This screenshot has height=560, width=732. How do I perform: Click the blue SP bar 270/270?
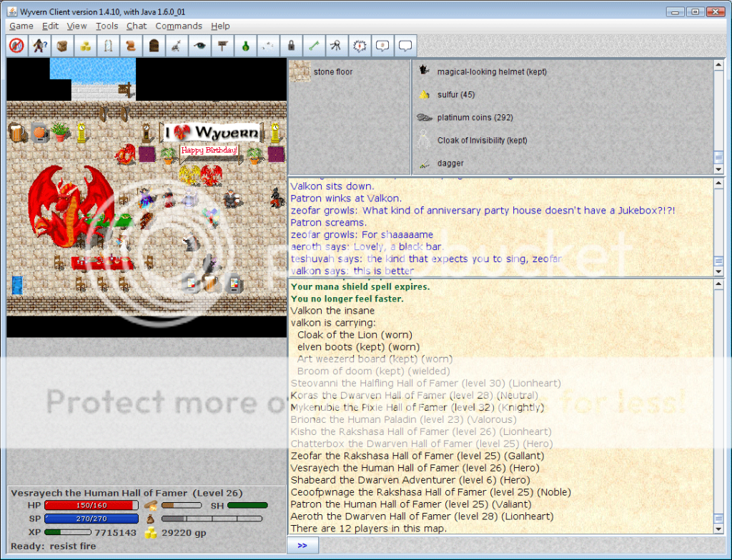(x=91, y=519)
